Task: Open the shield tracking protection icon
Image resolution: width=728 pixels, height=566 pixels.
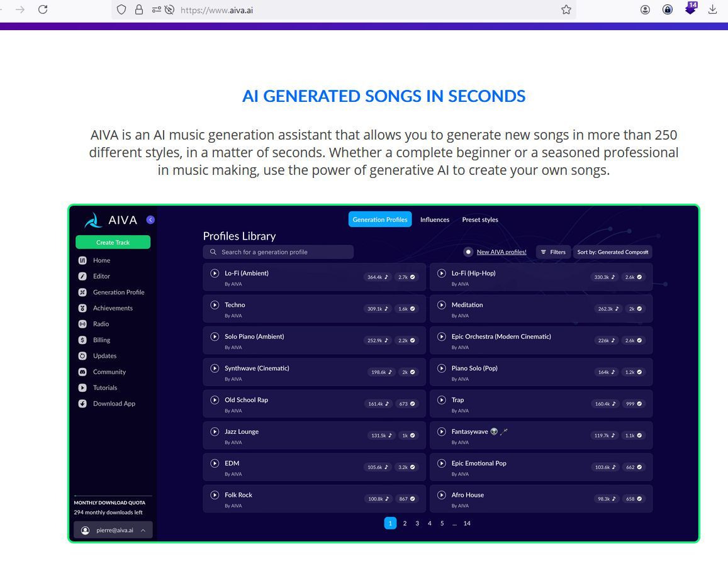Action: [121, 9]
